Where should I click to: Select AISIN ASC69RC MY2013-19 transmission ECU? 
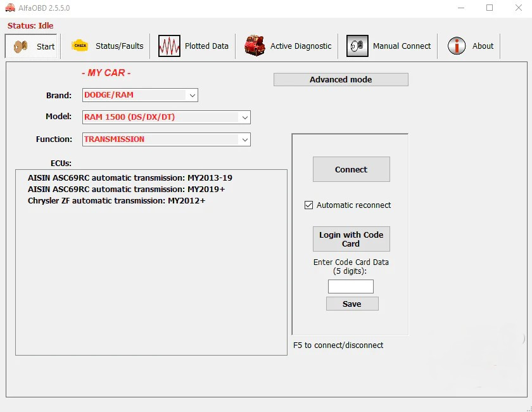pyautogui.click(x=130, y=178)
